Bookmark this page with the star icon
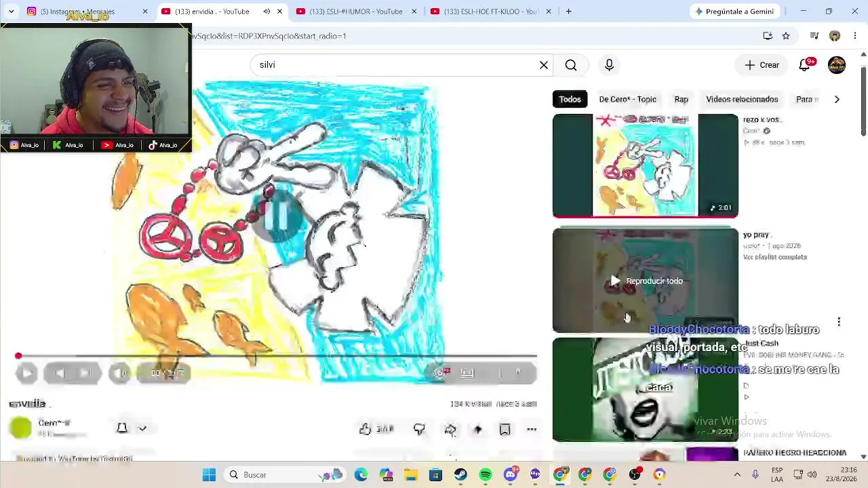Viewport: 868px width, 488px height. tap(785, 36)
